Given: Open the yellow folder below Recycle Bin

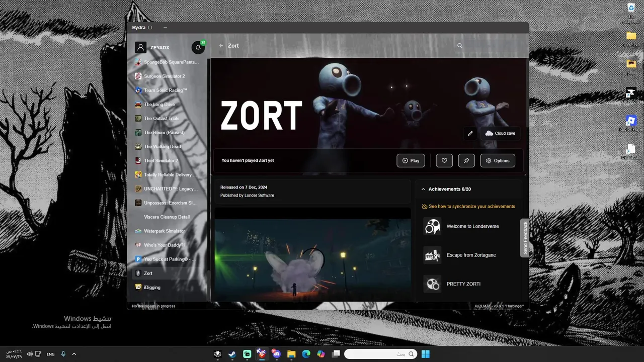Looking at the screenshot, I should point(631,39).
